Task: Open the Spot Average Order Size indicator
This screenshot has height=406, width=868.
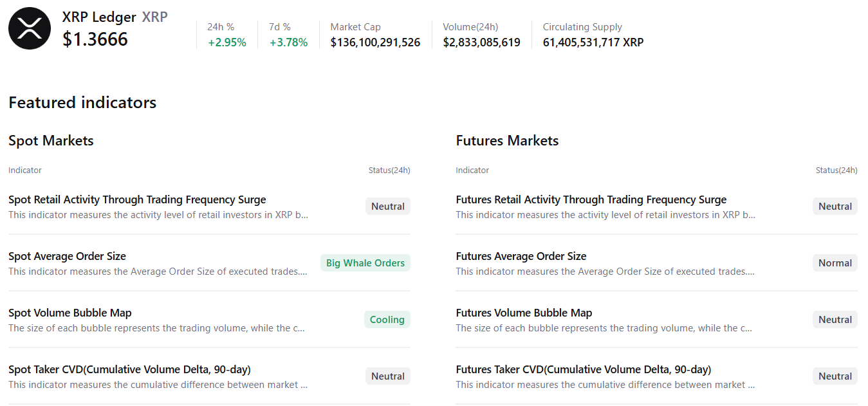Action: pos(67,256)
